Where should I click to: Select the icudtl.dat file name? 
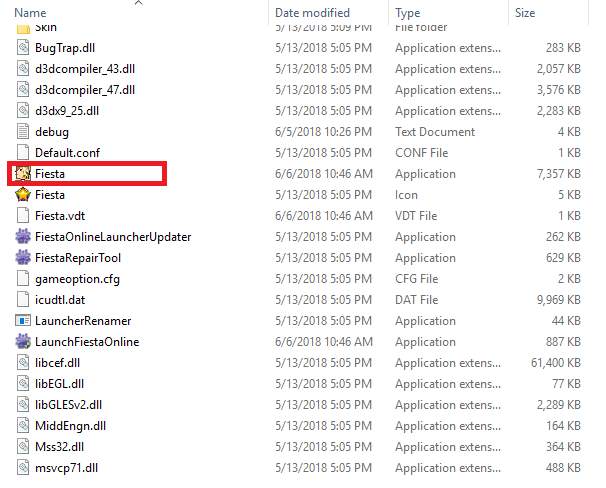click(60, 300)
